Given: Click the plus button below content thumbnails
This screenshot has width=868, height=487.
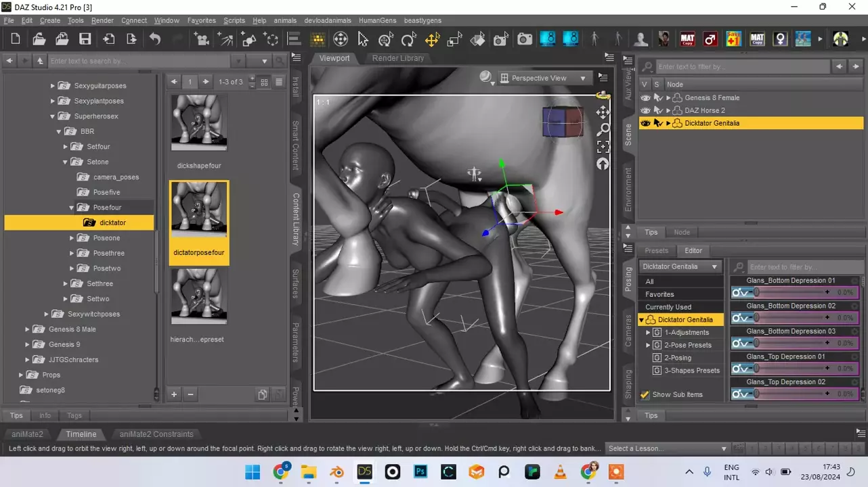Looking at the screenshot, I should click(x=174, y=394).
